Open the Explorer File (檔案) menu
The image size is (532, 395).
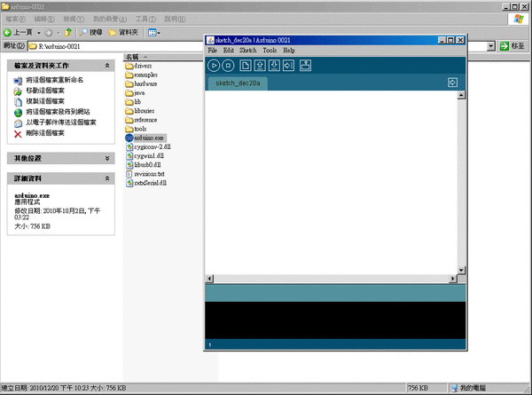pyautogui.click(x=16, y=19)
